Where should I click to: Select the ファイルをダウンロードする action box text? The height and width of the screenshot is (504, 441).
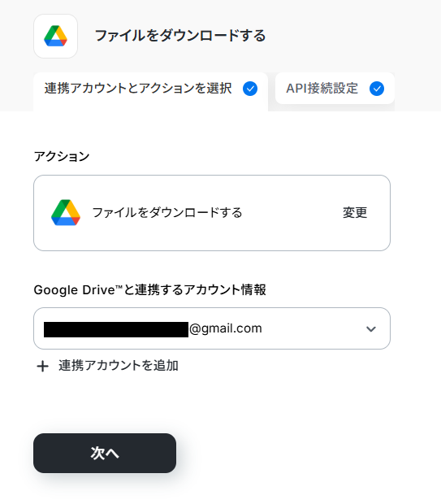tap(167, 212)
